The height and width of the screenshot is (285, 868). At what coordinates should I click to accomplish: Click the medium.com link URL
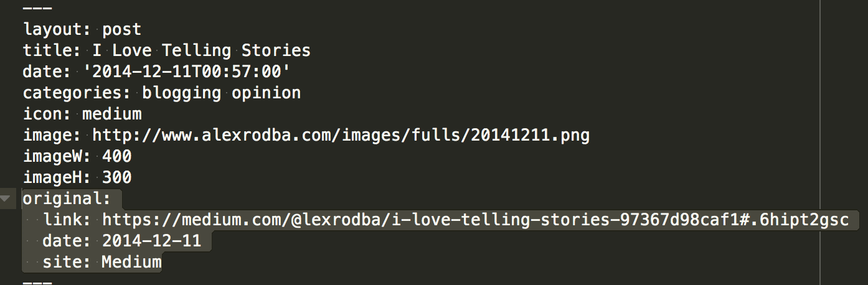coord(475,220)
